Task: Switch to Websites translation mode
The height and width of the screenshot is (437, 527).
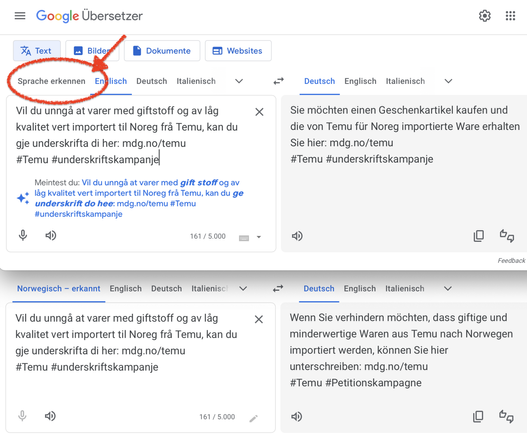Action: click(238, 51)
